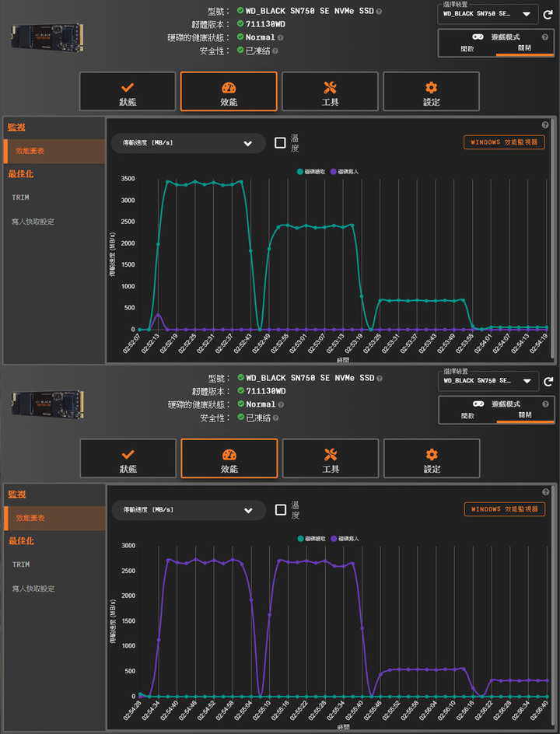Click the 3500 value on the y-axis
The width and height of the screenshot is (560, 734).
pos(128,178)
